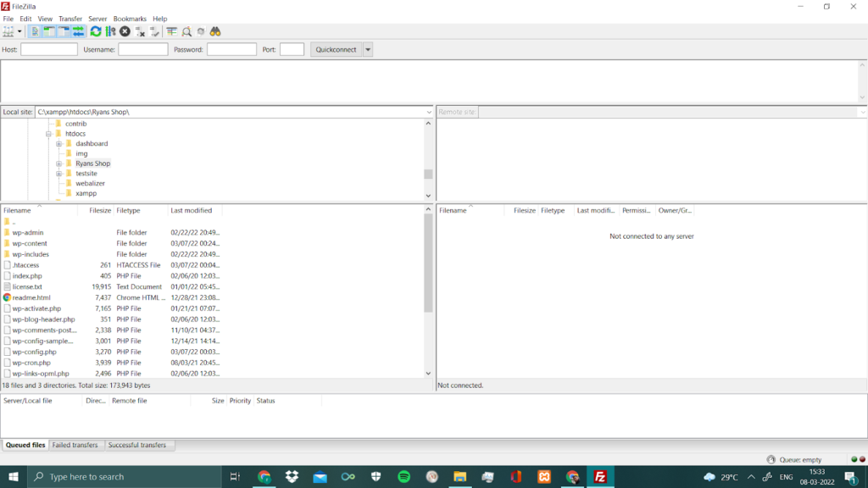Click the local file list vertical scrollbar
Screen dimensions: 868x488
pos(428,263)
